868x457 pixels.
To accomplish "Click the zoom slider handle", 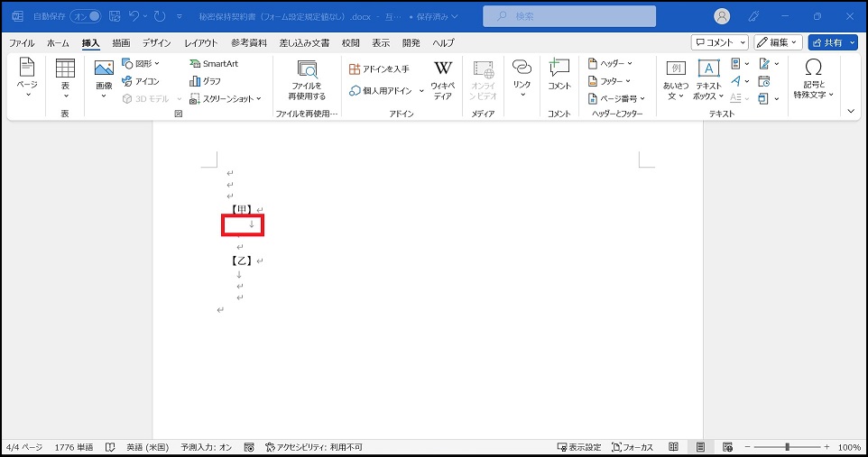I will (787, 447).
